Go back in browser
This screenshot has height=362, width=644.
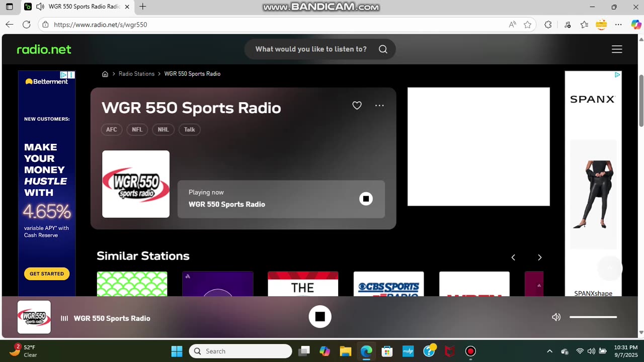tap(10, 25)
